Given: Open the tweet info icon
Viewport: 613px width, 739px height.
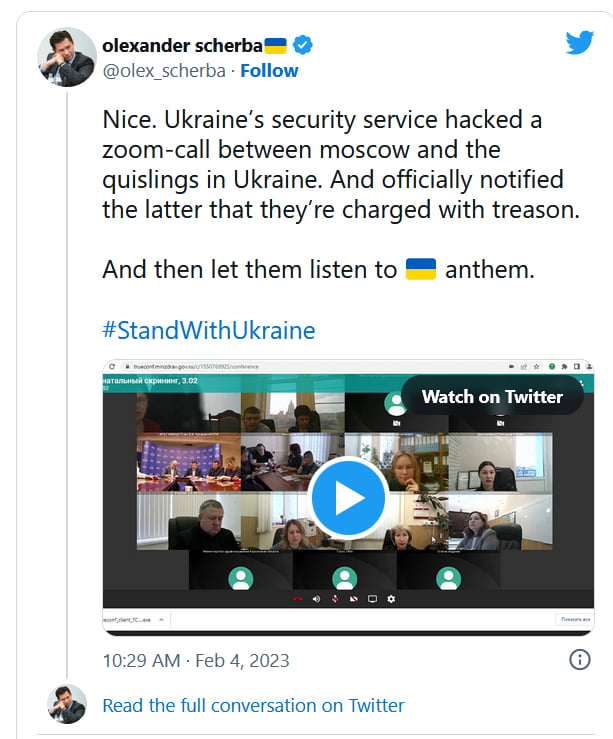Looking at the screenshot, I should [579, 659].
